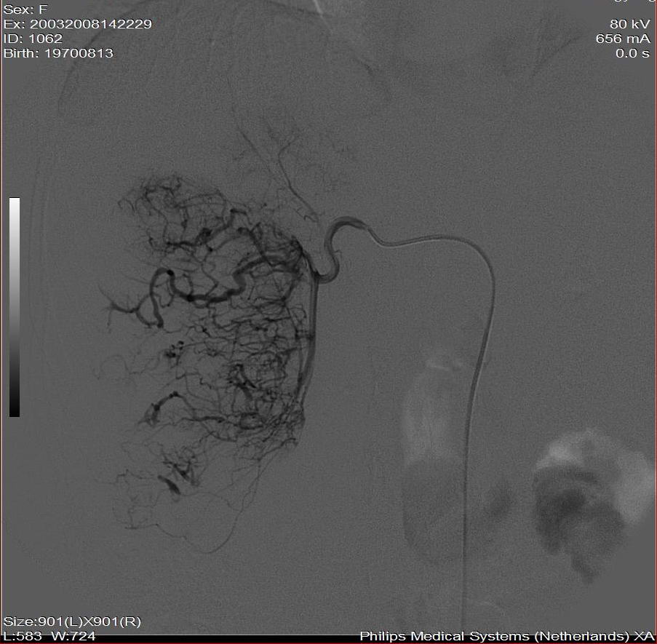
Task: Click the Birth: 19700813 annotation
Action: pyautogui.click(x=58, y=53)
